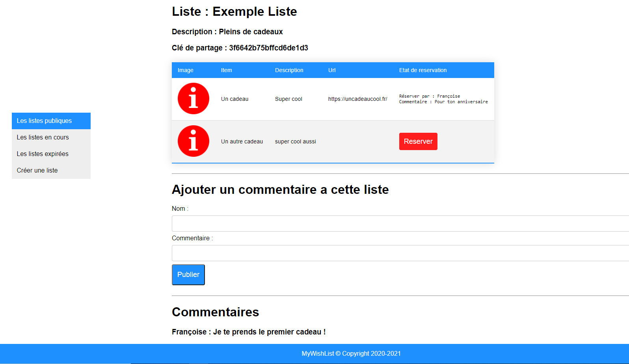Click the share key 3f6642b75bffcd6de1d3 text
The height and width of the screenshot is (364, 629).
tap(268, 48)
